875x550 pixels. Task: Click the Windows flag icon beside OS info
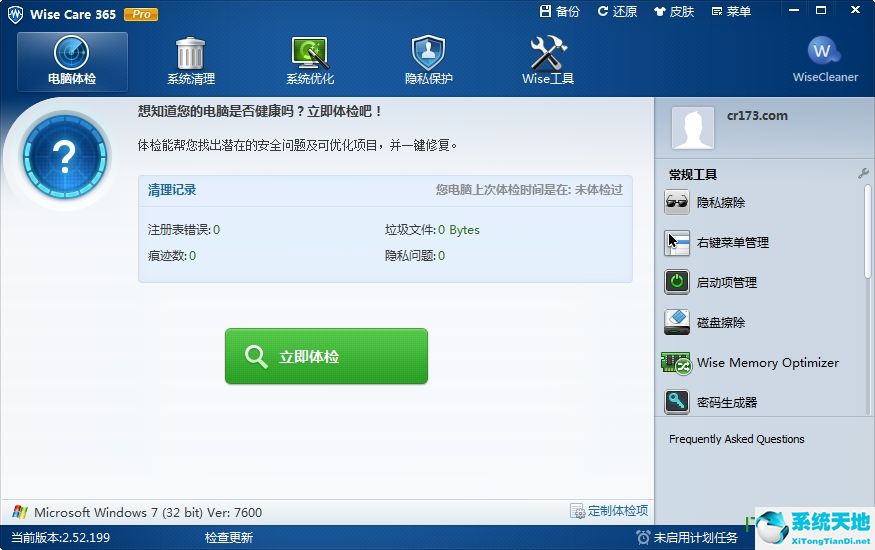coord(20,512)
